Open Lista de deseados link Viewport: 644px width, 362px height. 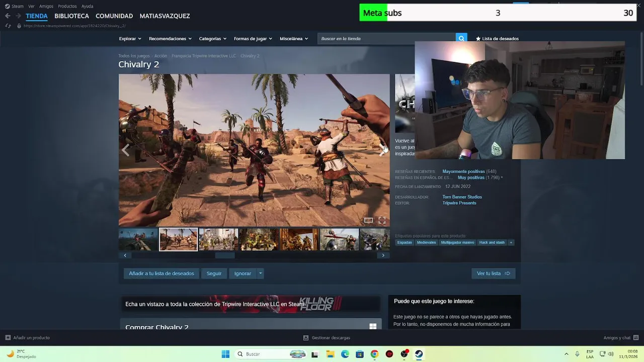tap(497, 39)
